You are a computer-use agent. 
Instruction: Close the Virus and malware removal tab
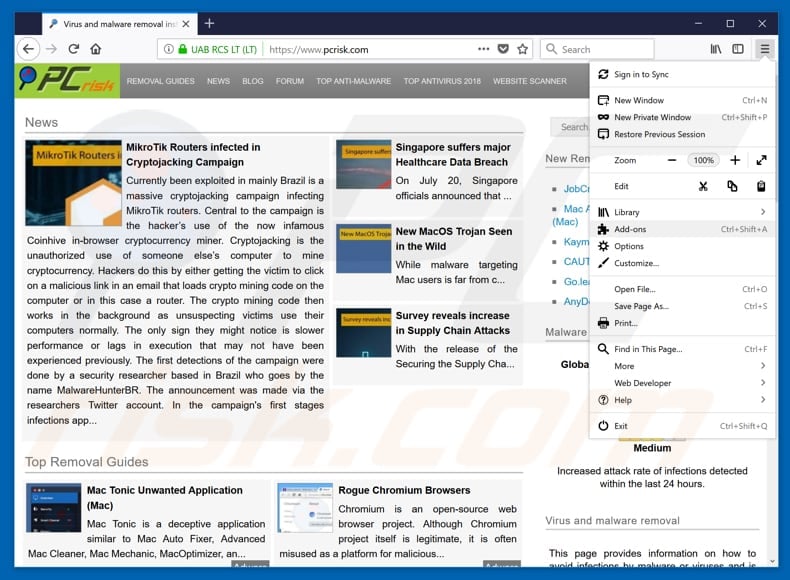point(186,24)
